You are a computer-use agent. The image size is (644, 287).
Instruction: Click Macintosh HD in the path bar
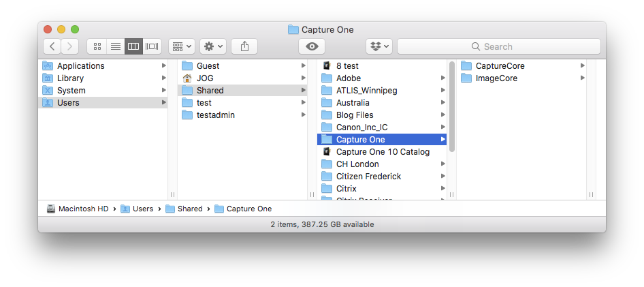coord(78,209)
